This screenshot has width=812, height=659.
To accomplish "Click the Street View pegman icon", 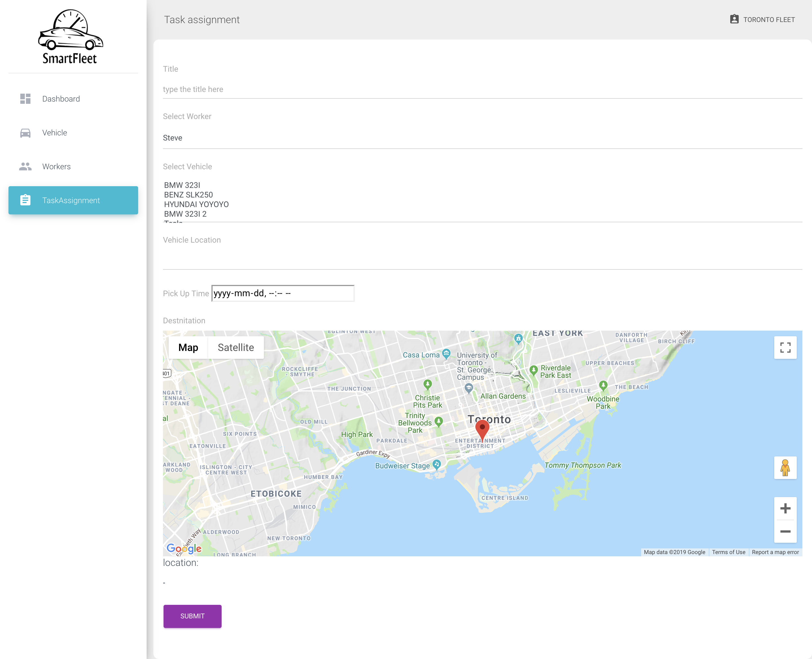I will (785, 468).
